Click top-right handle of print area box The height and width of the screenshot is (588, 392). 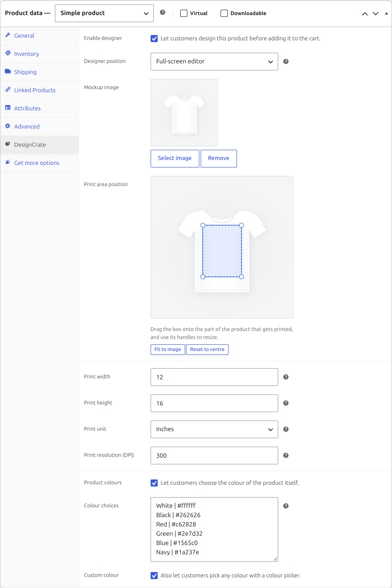click(x=241, y=225)
